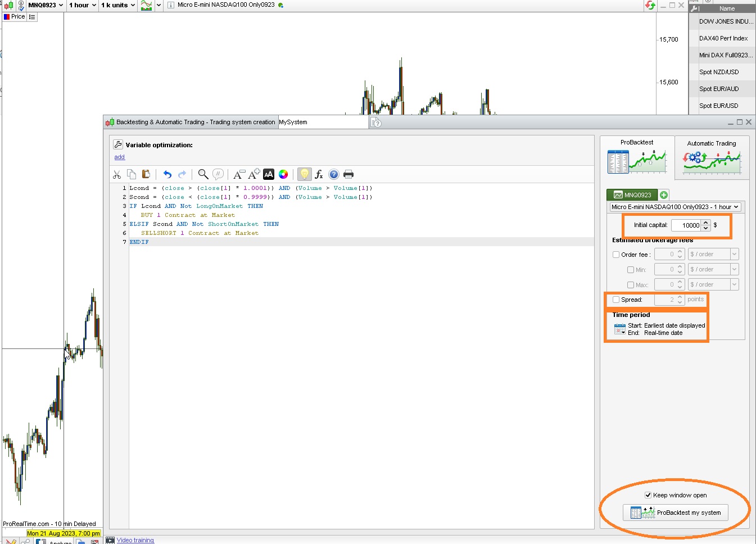Toggle code comment with the speech bubble icon
This screenshot has height=544, width=756.
point(218,174)
